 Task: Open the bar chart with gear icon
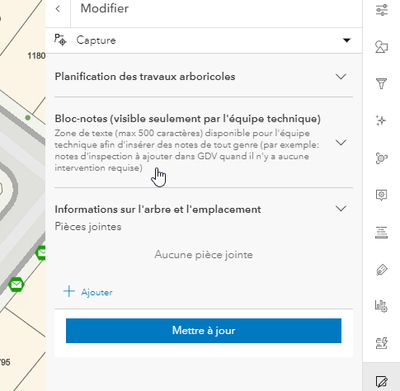tap(381, 306)
